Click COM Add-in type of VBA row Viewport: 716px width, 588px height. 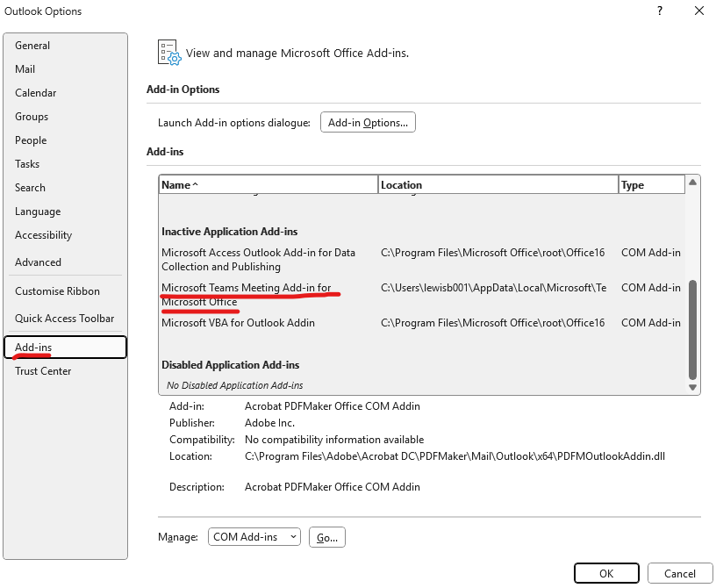(651, 323)
